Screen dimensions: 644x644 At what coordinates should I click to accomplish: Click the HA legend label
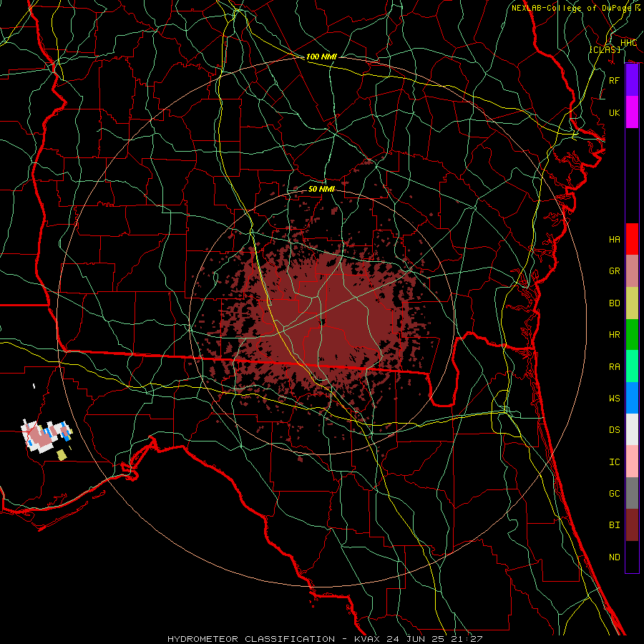(x=615, y=240)
